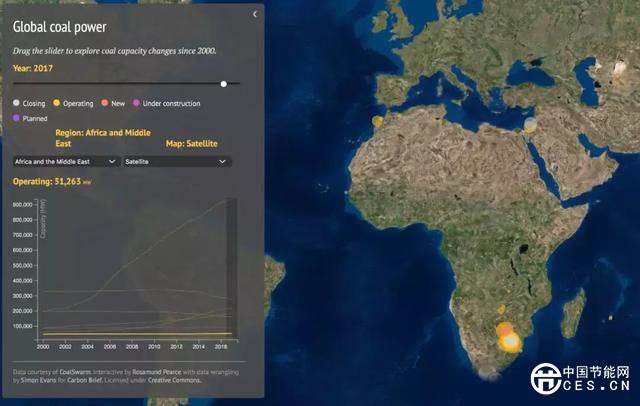Click the yellow Operating legend dot
640x406 pixels.
pos(57,103)
